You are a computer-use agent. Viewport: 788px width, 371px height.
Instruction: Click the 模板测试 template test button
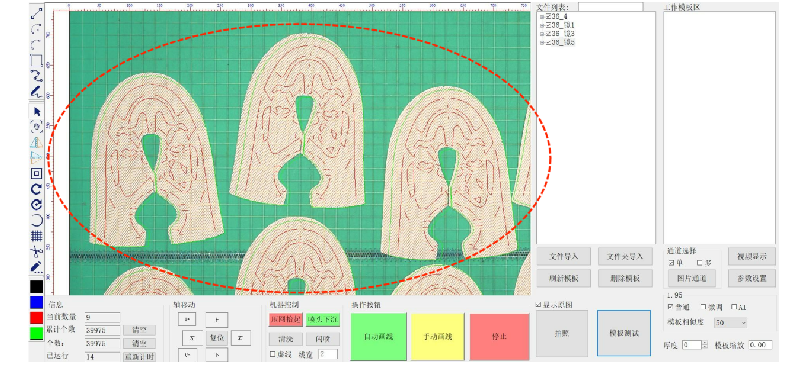(624, 334)
